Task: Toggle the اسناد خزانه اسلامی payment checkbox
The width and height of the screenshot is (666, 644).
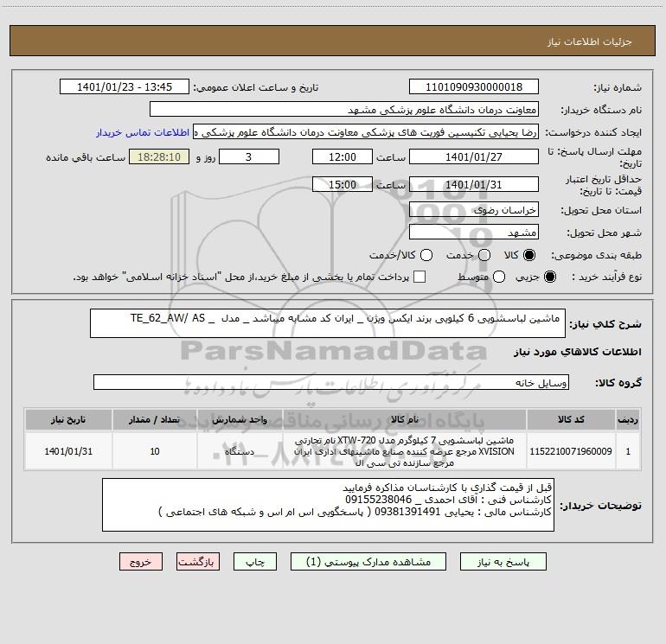Action: [419, 277]
